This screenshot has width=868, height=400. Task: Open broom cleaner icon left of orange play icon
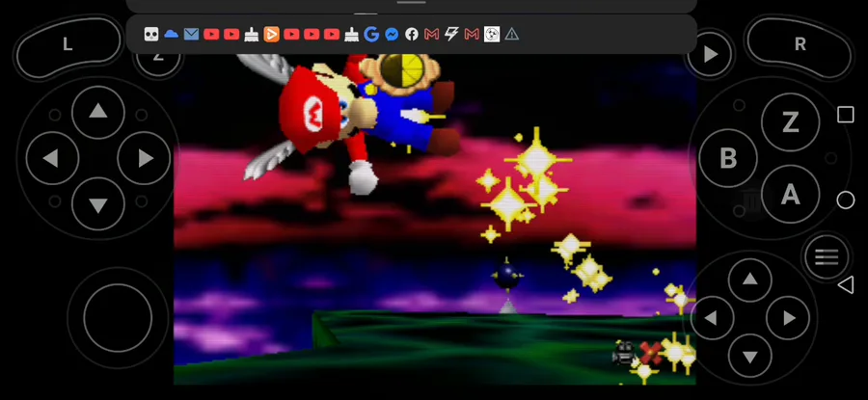(252, 35)
